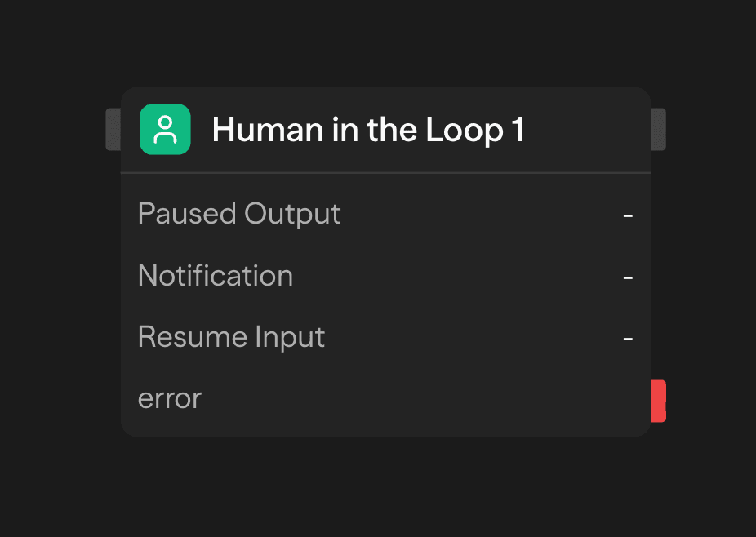
Task: Click the node title Human in the Loop 1
Action: pyautogui.click(x=368, y=129)
